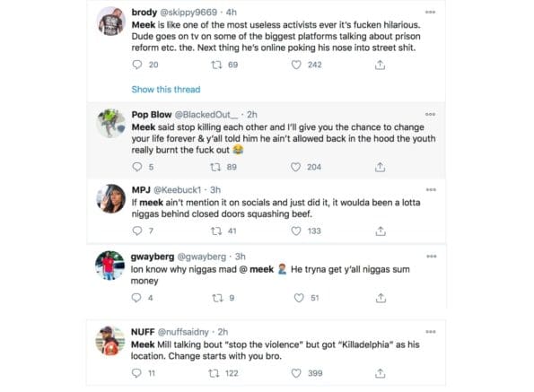Share gwayberg's tweet via share icon
Screen dimensions: 534x392
(381, 298)
